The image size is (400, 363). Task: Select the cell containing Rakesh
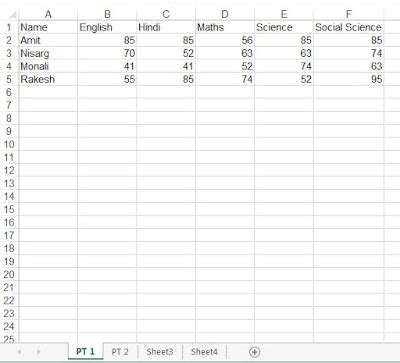[48, 79]
